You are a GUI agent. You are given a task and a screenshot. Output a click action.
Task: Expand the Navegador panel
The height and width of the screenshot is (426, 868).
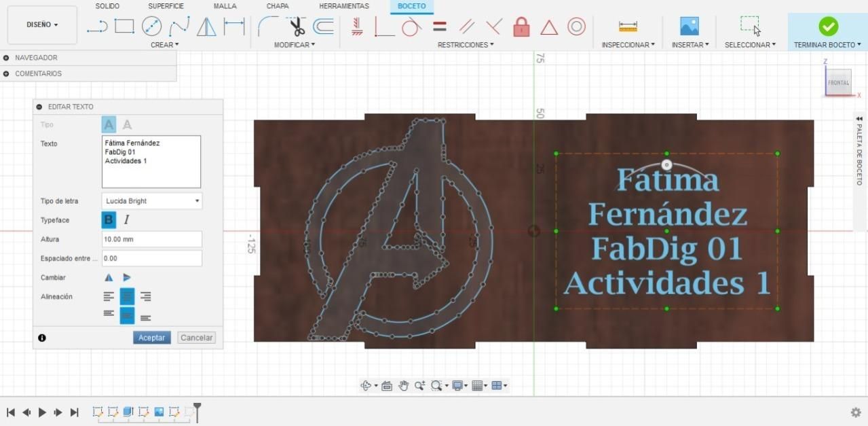point(6,58)
